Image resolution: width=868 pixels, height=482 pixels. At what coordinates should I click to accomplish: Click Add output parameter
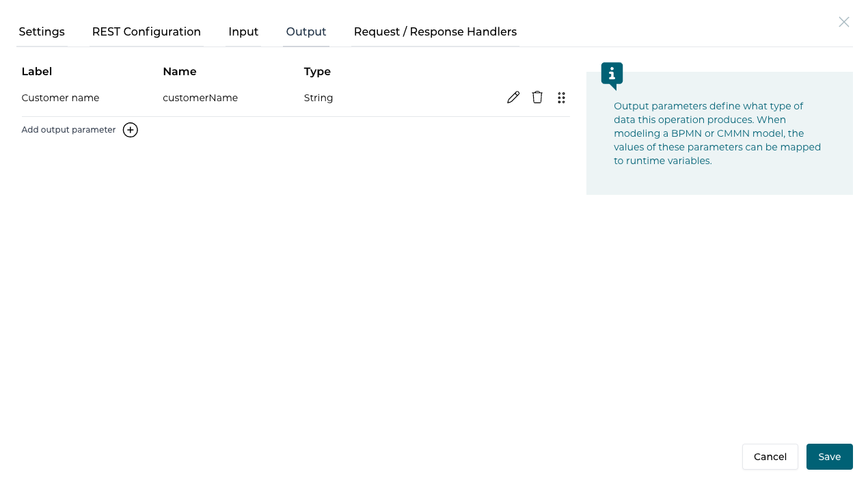click(x=68, y=129)
